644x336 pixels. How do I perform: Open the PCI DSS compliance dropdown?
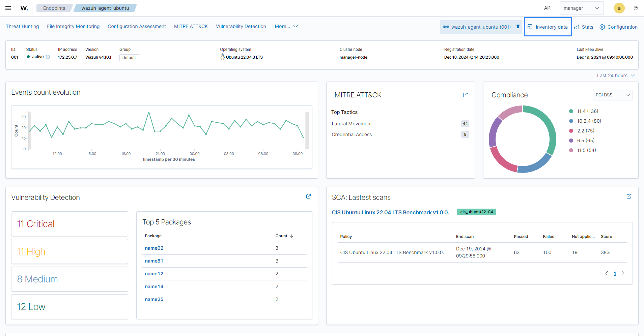[x=613, y=95]
